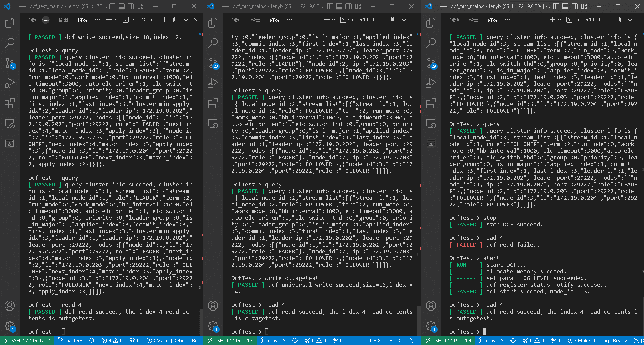Synchronize changes icon in middle status bar
This screenshot has height=345, width=644.
(x=295, y=341)
